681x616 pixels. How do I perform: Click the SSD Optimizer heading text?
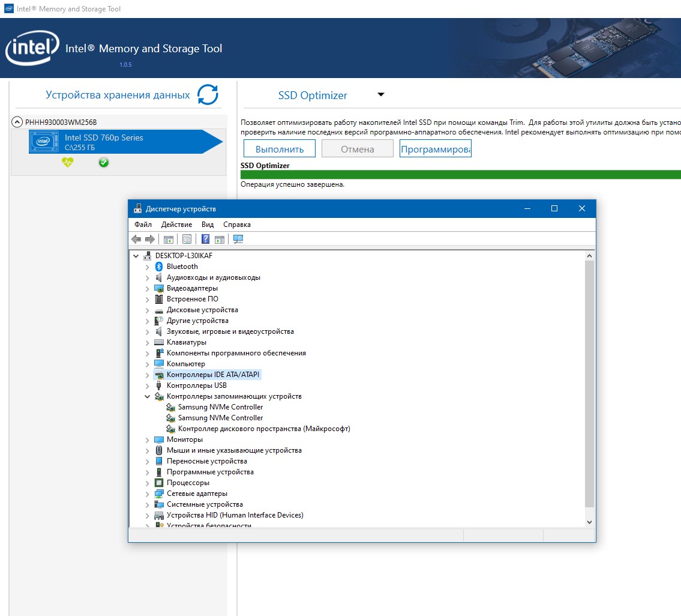312,95
